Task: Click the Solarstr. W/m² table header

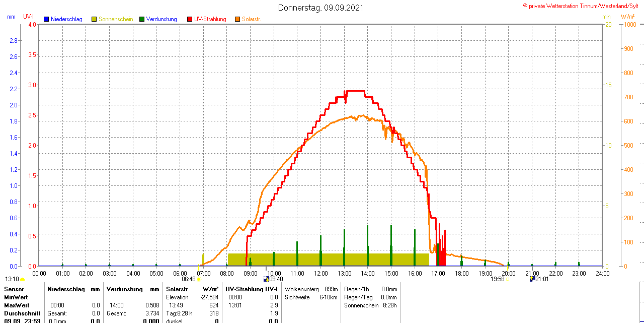Action: [x=192, y=289]
